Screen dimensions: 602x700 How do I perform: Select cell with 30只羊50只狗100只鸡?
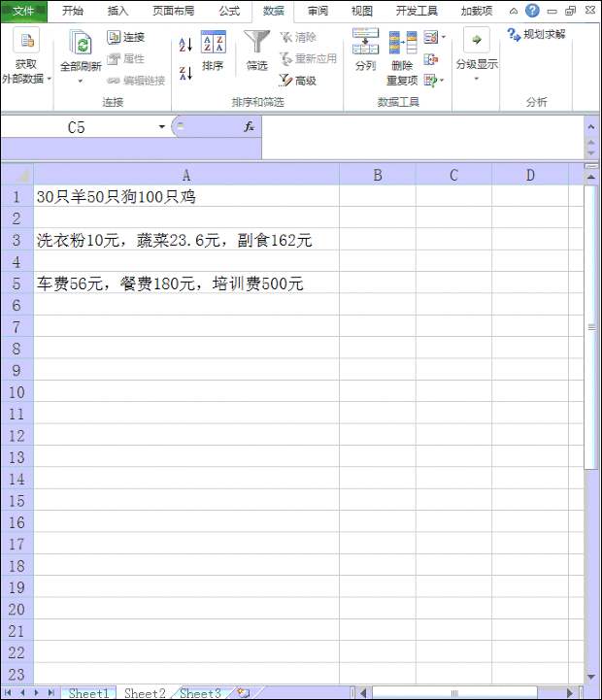coord(186,196)
